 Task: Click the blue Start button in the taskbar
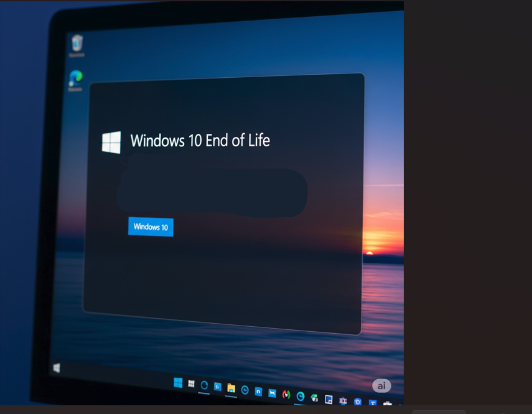(x=178, y=382)
